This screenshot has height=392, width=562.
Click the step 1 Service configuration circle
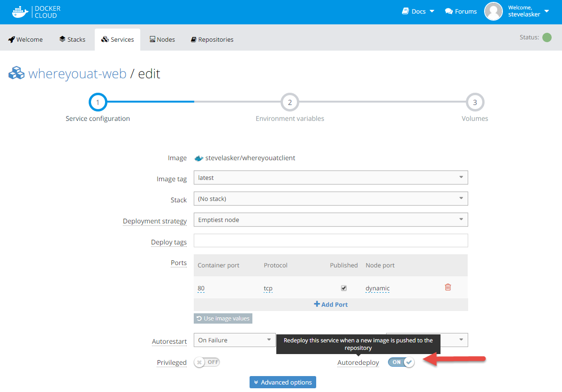(98, 102)
